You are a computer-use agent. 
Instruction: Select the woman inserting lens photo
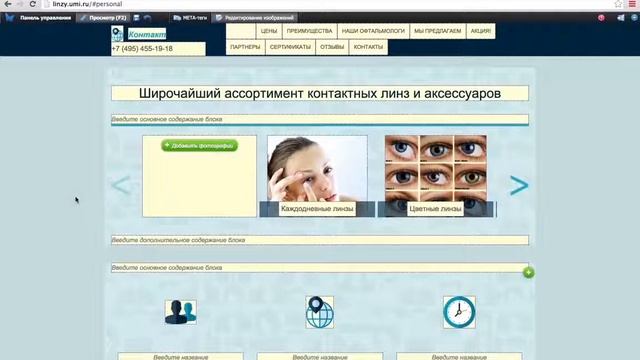pos(317,169)
